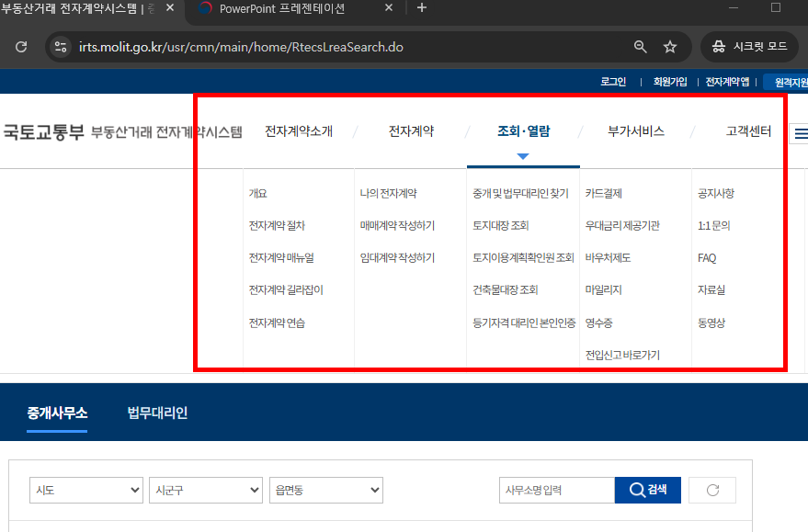The width and height of the screenshot is (808, 532).
Task: Reset the search with the circular refresh icon
Action: [711, 490]
